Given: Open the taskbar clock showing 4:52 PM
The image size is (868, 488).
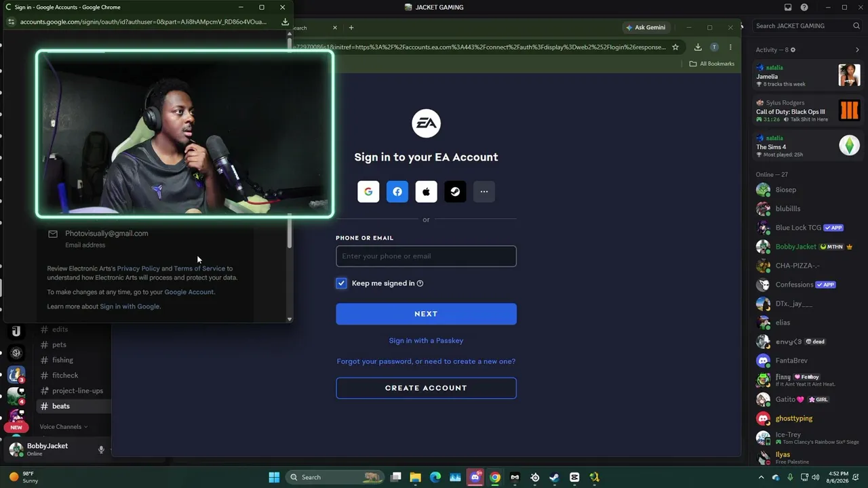Looking at the screenshot, I should click(x=837, y=477).
